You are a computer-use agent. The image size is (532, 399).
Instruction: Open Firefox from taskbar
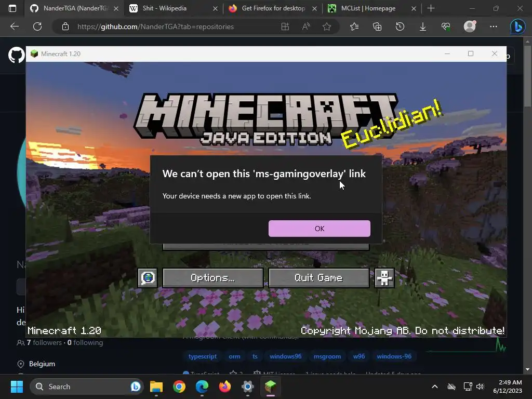(224, 387)
